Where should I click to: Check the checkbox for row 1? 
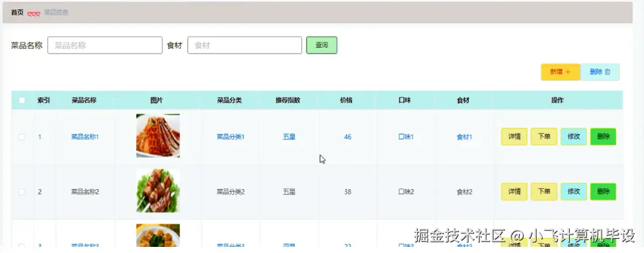click(x=21, y=137)
